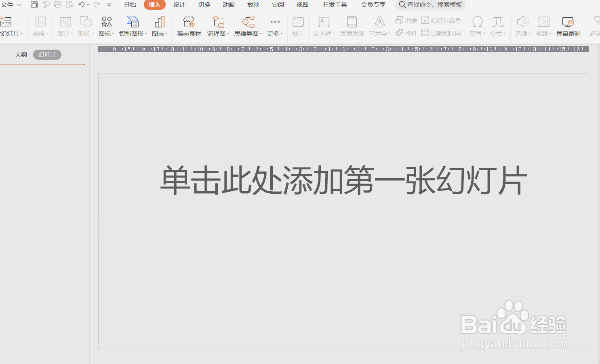Select the 幻灯片 pane tab
The width and height of the screenshot is (600, 364).
pyautogui.click(x=47, y=55)
